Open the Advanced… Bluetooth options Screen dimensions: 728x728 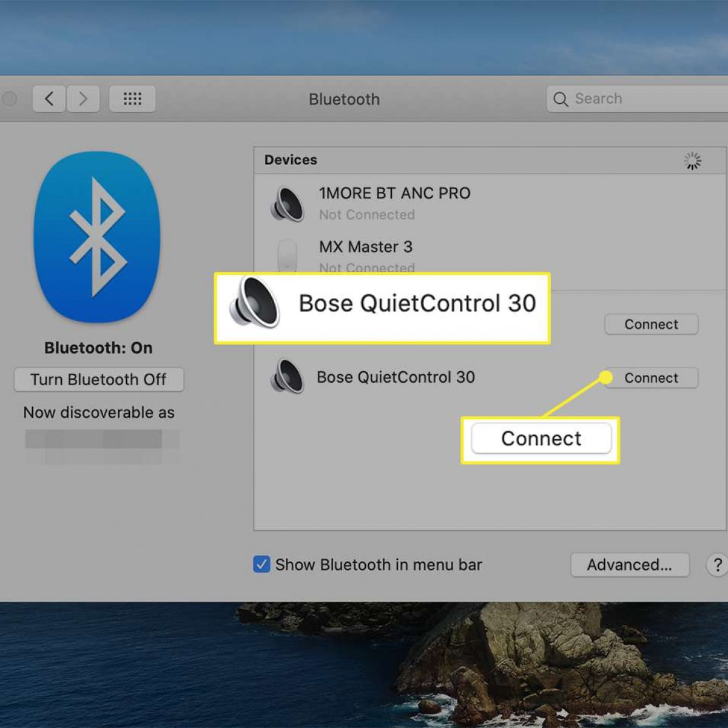click(x=629, y=565)
